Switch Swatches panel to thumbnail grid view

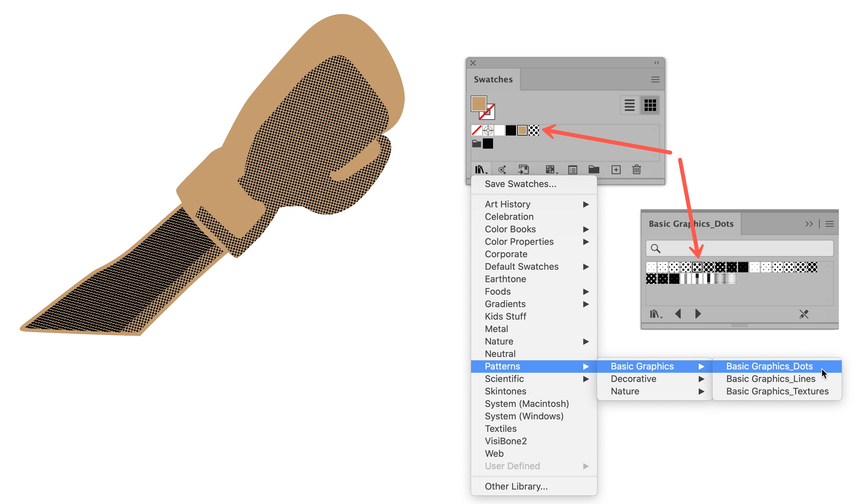[x=650, y=105]
